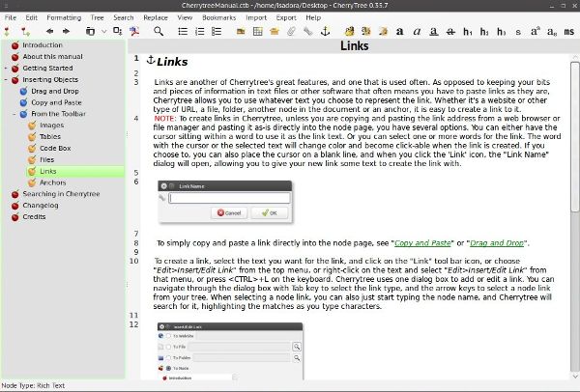Toggle italic text formatting

point(417,32)
